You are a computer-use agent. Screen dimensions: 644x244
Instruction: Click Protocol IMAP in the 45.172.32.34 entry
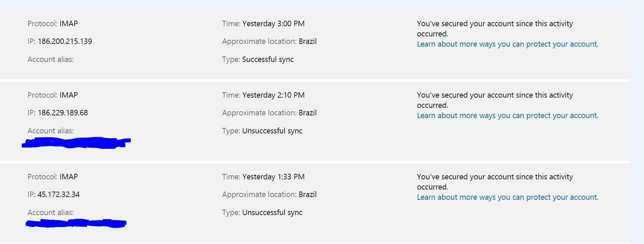click(x=53, y=177)
